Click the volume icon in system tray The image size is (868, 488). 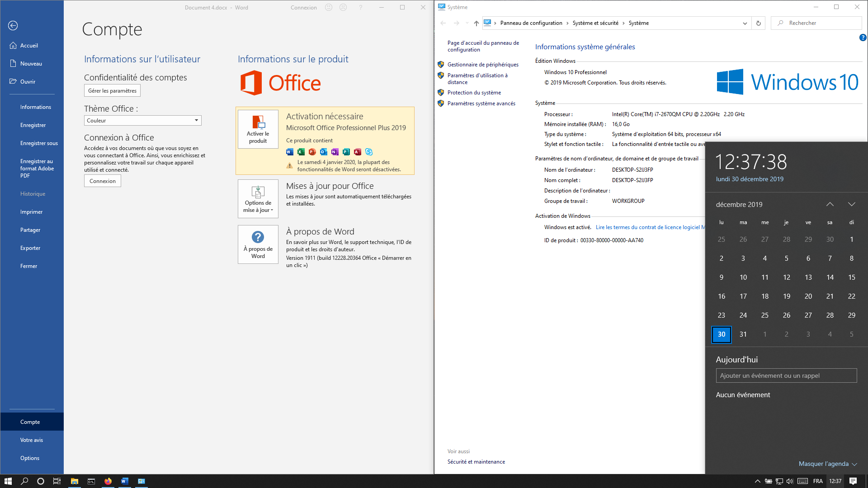790,481
